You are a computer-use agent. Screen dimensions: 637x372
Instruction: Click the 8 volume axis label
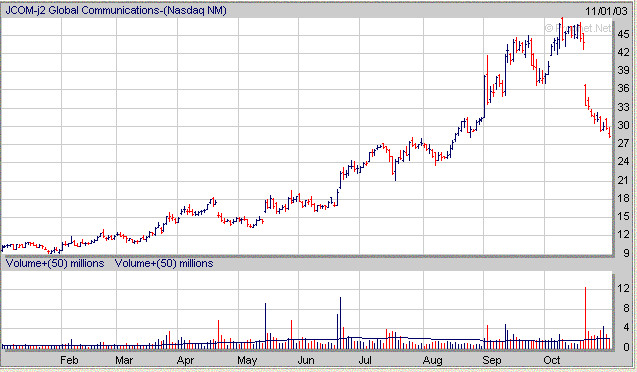(x=626, y=309)
